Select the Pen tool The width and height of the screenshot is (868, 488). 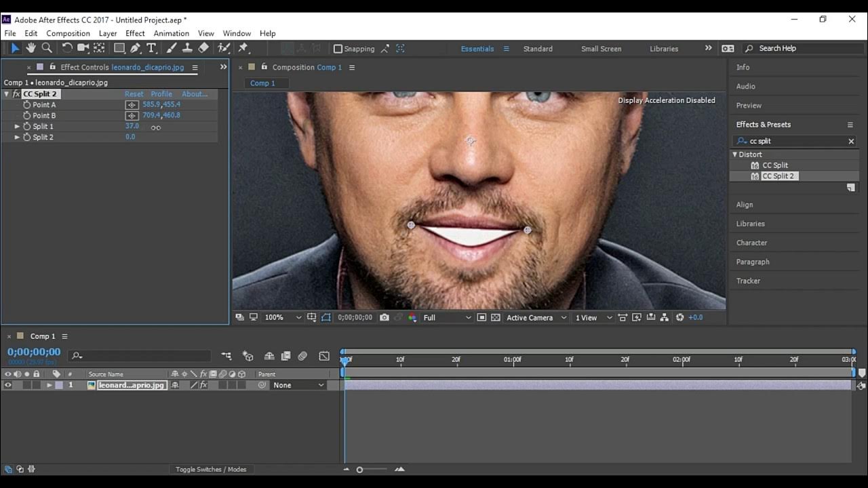136,48
